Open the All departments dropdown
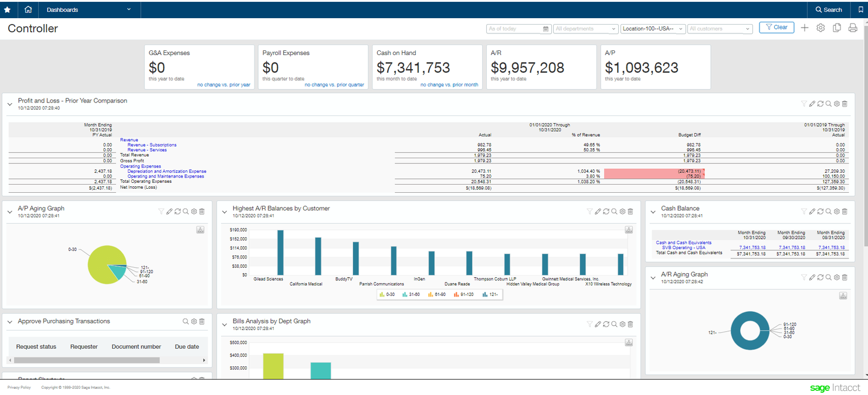The width and height of the screenshot is (868, 395). tap(585, 28)
